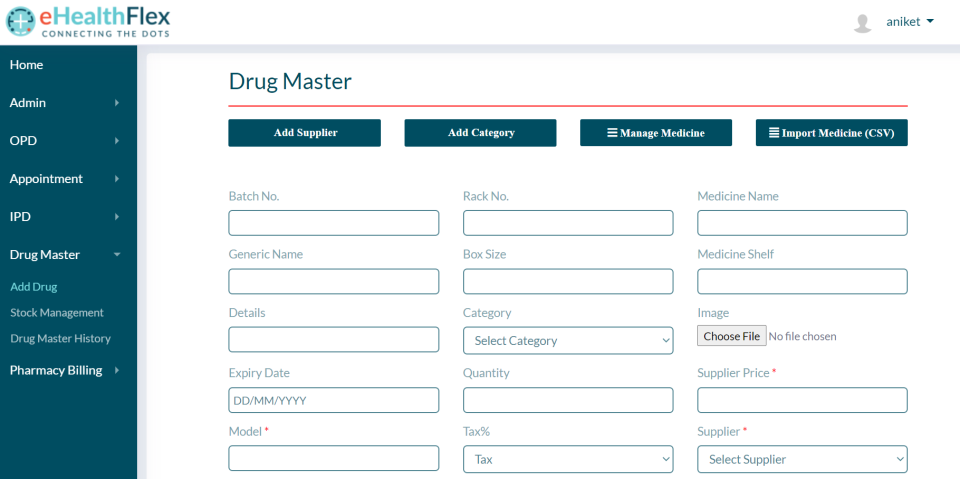960x479 pixels.
Task: Go to Home in sidebar
Action: 27,65
